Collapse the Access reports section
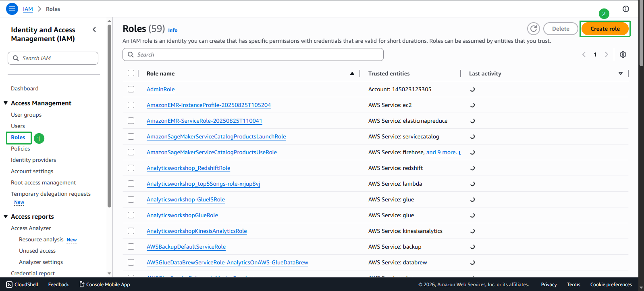This screenshot has height=291, width=644. 6,216
